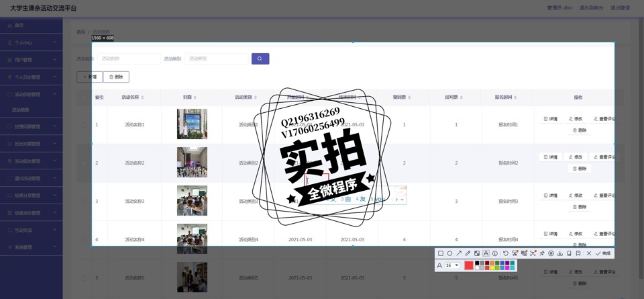Viewport: 644px width, 299px height.
Task: Sort by 反对票 column arrows
Action: pos(462,97)
